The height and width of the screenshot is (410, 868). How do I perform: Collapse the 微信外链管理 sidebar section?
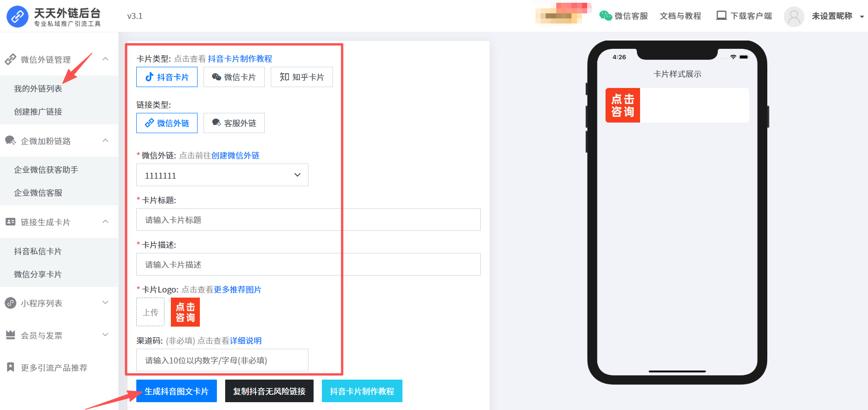105,59
